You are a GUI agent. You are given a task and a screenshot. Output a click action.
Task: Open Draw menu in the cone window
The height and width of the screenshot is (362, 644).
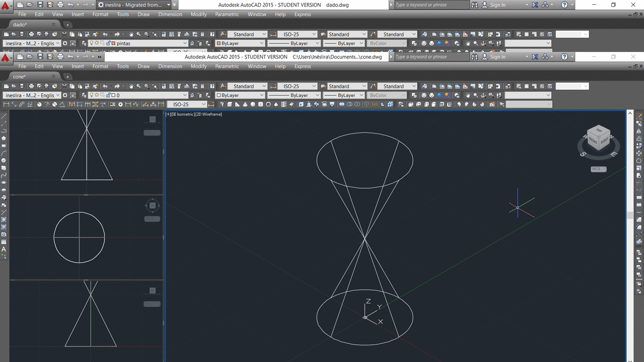click(x=143, y=67)
